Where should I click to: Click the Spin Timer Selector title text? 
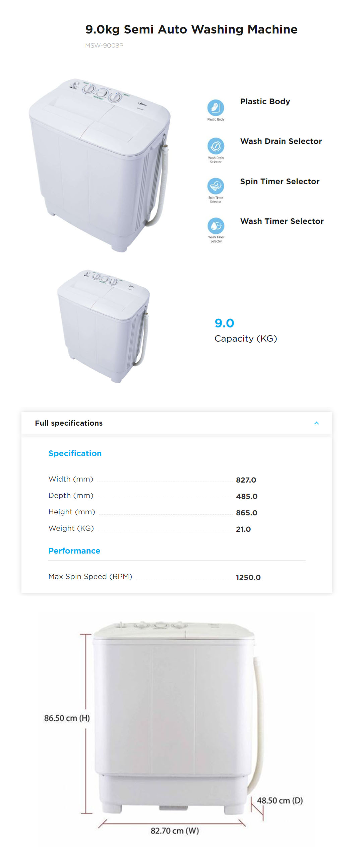pyautogui.click(x=279, y=181)
